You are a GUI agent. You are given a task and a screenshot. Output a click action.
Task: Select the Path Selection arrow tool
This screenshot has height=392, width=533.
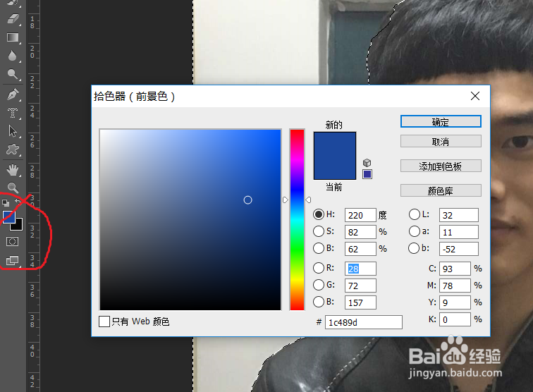pyautogui.click(x=13, y=131)
